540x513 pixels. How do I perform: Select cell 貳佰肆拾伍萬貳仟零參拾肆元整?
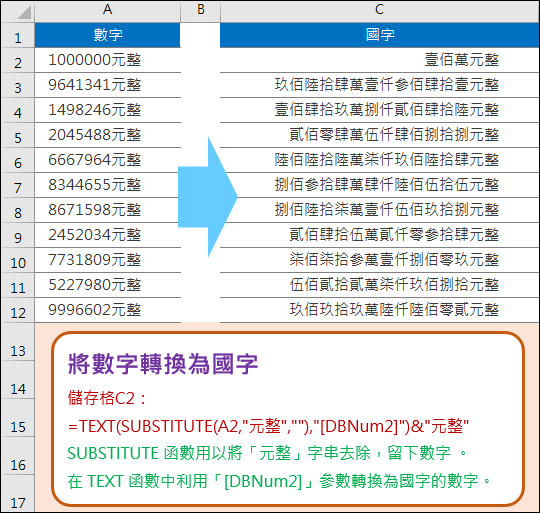(x=380, y=235)
